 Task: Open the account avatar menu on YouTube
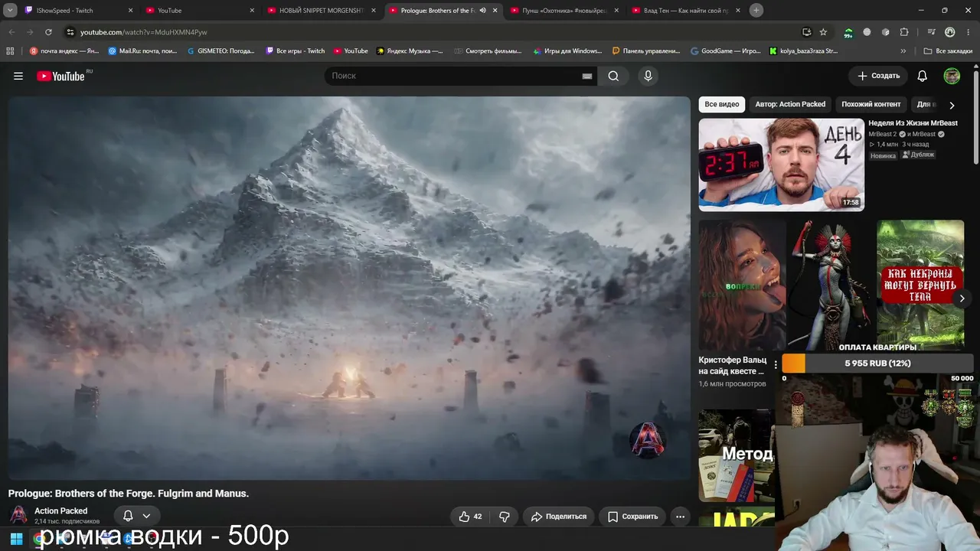pyautogui.click(x=952, y=76)
